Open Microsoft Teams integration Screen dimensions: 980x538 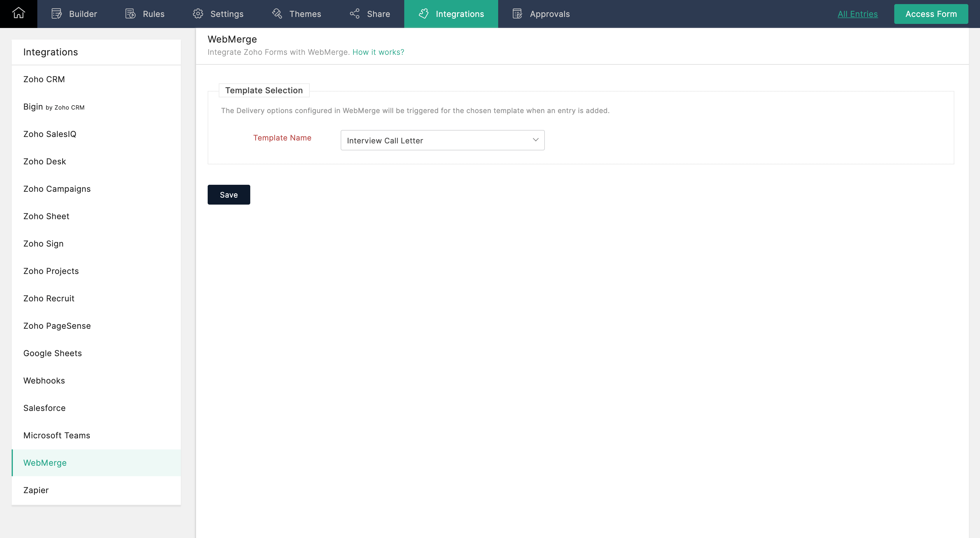tap(96, 435)
